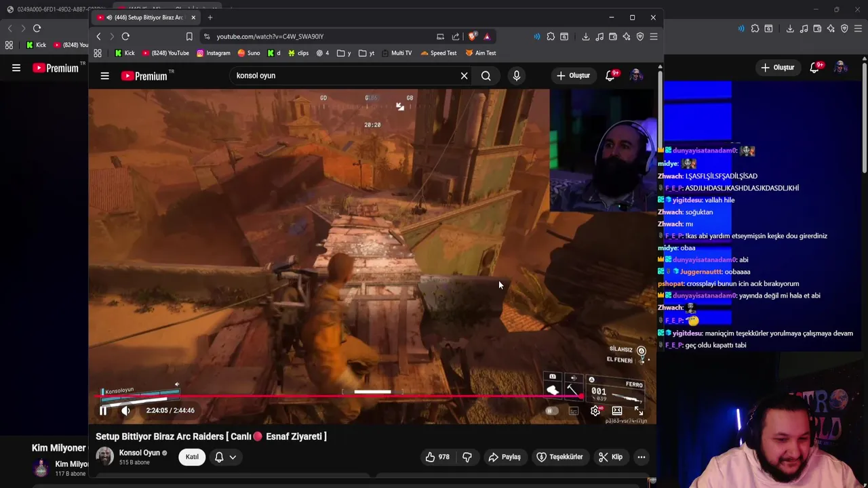Viewport: 868px width, 488px height.
Task: Open the Suno bookmark
Action: click(248, 53)
